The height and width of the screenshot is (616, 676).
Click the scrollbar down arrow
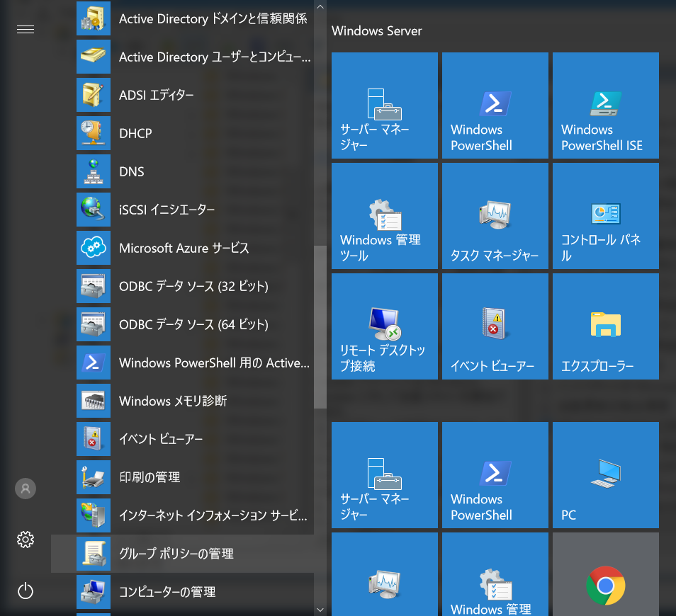click(x=320, y=609)
